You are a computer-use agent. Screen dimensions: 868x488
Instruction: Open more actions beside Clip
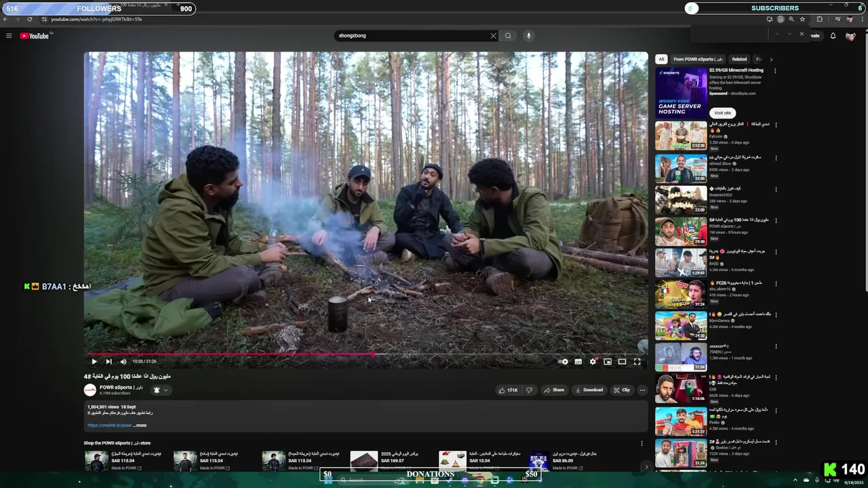pyautogui.click(x=642, y=390)
